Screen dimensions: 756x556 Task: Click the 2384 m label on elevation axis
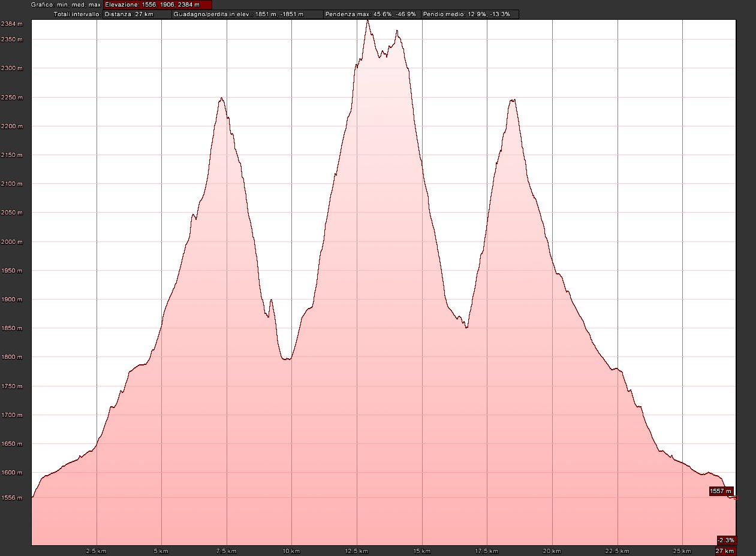tap(12, 24)
